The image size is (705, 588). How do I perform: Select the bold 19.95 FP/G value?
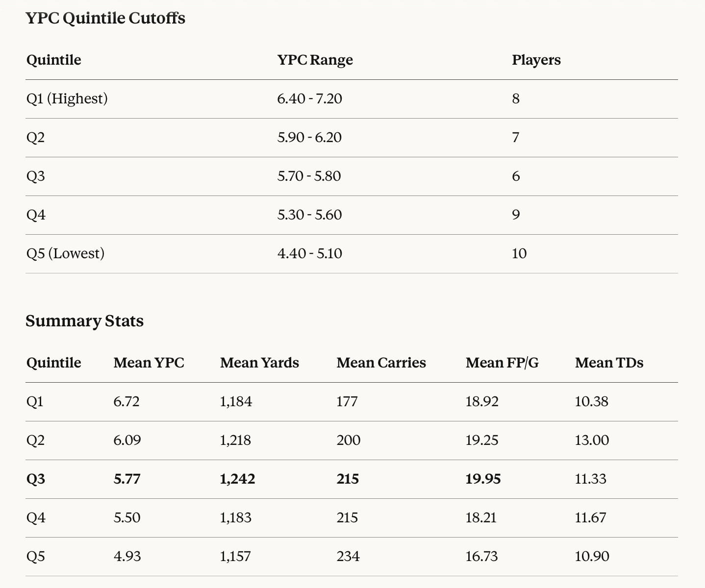tap(483, 479)
